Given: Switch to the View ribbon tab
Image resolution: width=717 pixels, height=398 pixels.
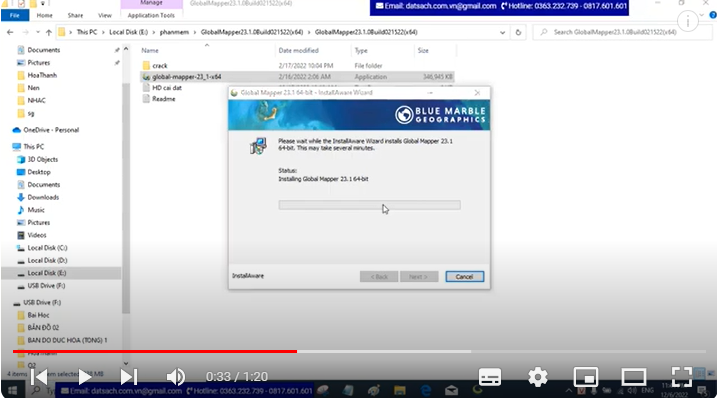Looking at the screenshot, I should [105, 16].
